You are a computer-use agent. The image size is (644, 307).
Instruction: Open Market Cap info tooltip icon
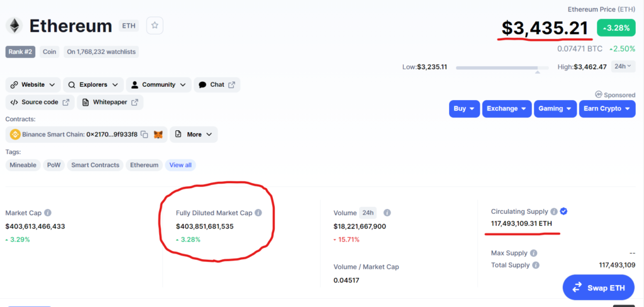coord(48,213)
